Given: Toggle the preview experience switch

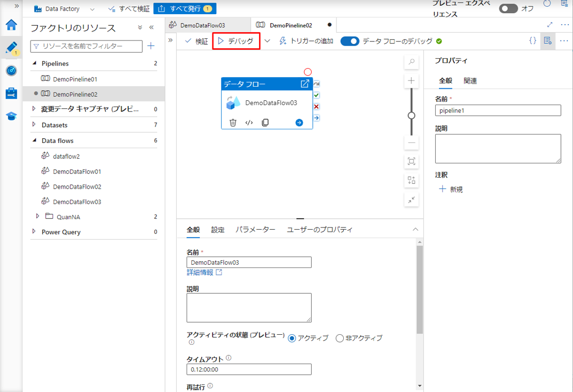Looking at the screenshot, I should coord(508,8).
